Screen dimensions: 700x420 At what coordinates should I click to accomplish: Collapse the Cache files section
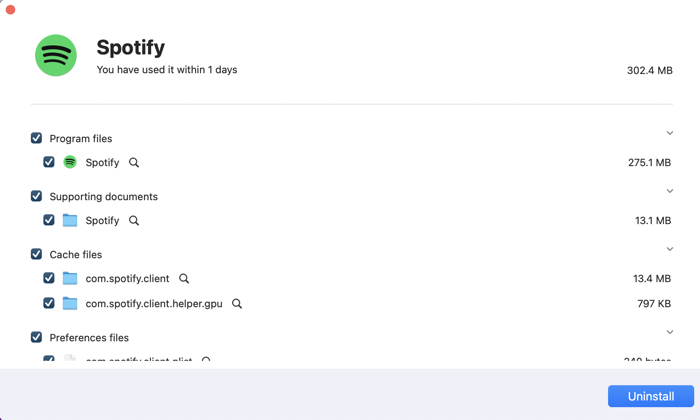point(670,249)
